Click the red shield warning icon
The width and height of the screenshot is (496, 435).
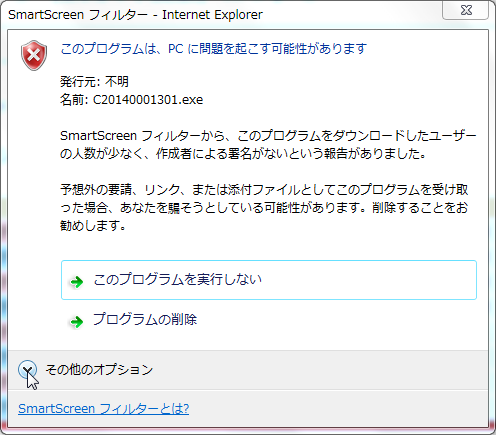point(34,55)
